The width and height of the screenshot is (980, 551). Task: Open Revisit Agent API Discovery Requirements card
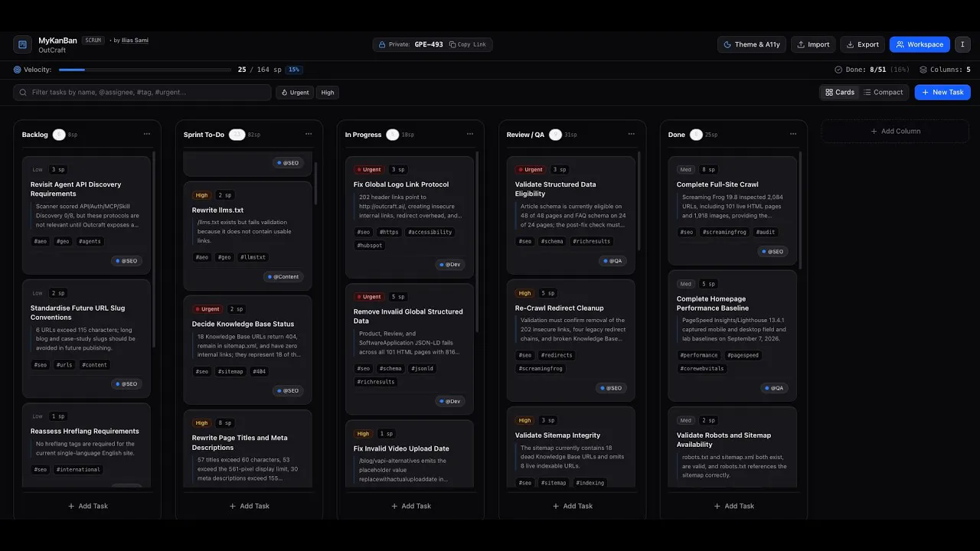87,215
